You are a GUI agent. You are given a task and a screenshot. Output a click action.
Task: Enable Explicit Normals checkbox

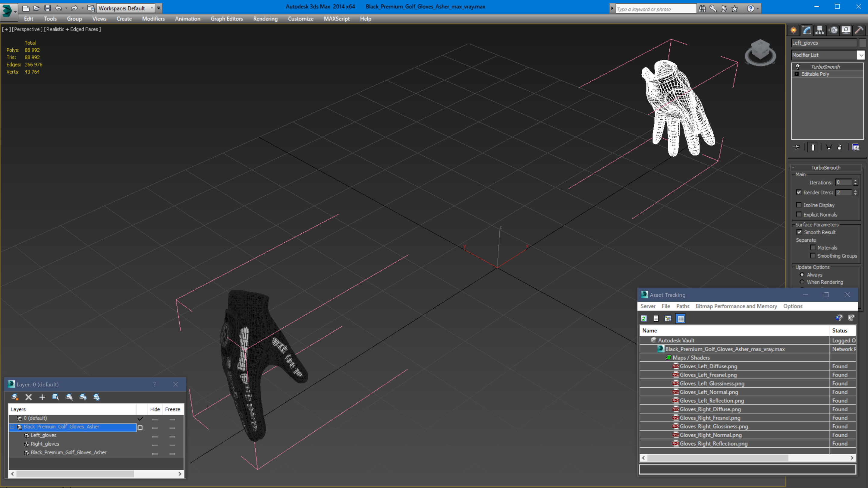pyautogui.click(x=799, y=214)
